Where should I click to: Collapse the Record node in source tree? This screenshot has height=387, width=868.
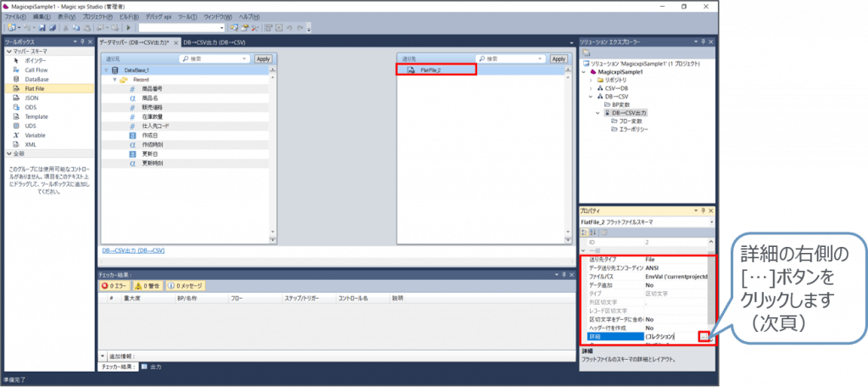click(114, 79)
